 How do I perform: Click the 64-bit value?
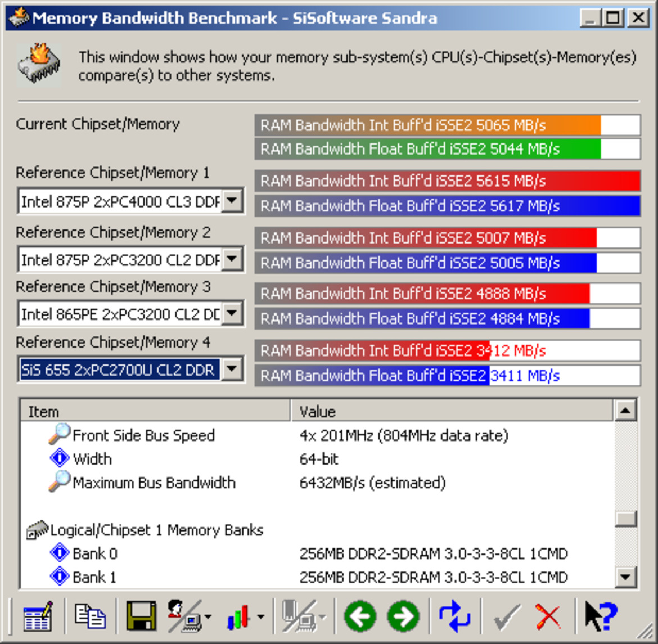[319, 459]
